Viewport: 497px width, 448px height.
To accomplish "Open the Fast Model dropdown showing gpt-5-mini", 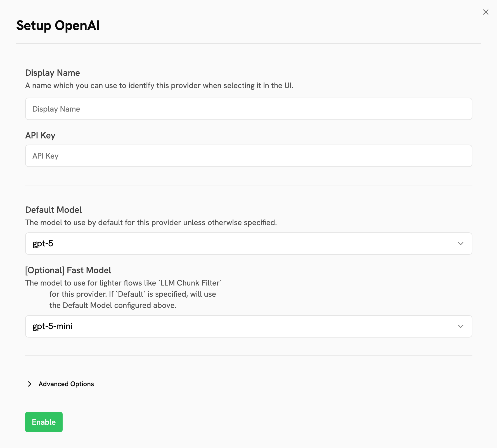I will pyautogui.click(x=248, y=326).
